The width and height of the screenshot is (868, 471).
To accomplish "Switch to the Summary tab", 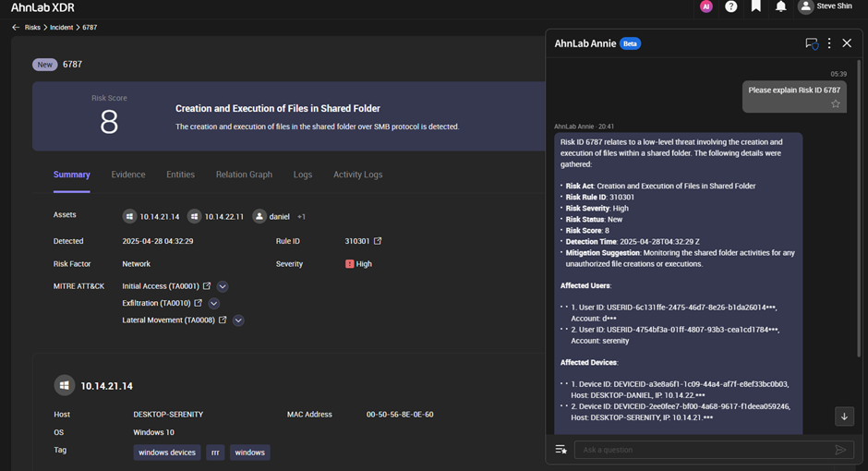I will point(71,175).
